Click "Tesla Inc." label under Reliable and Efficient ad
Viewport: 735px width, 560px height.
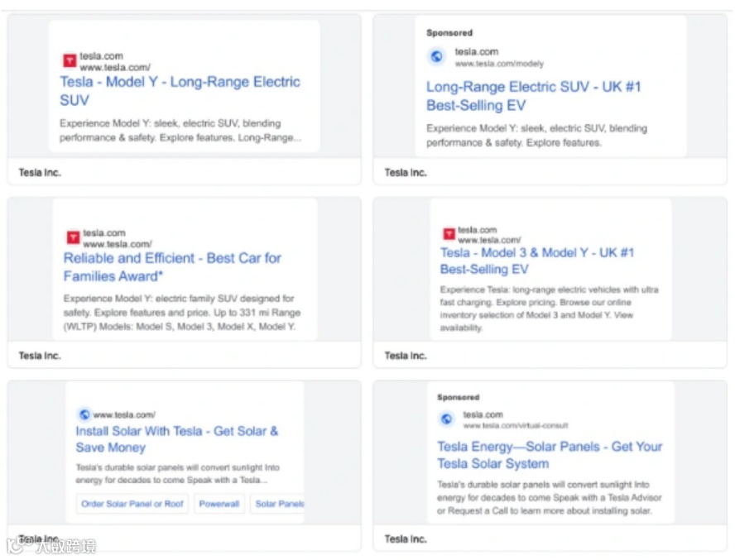point(40,356)
